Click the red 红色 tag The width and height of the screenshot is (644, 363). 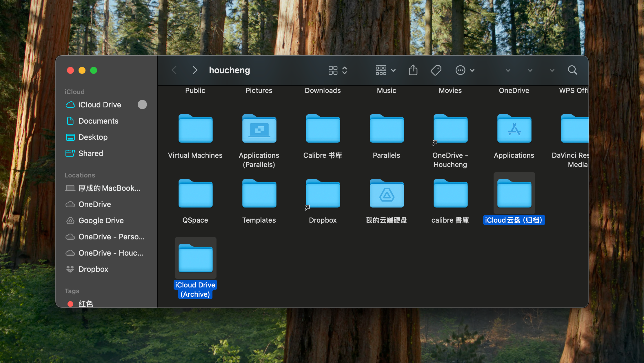(x=85, y=303)
